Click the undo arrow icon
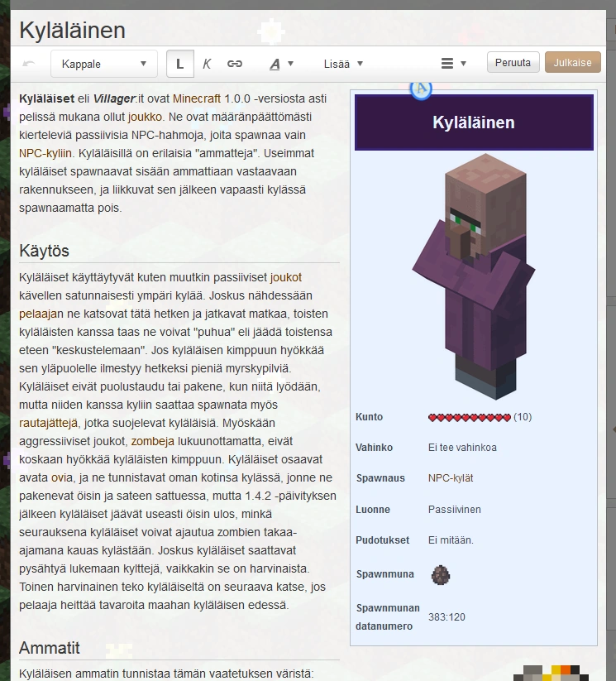 pos(29,64)
